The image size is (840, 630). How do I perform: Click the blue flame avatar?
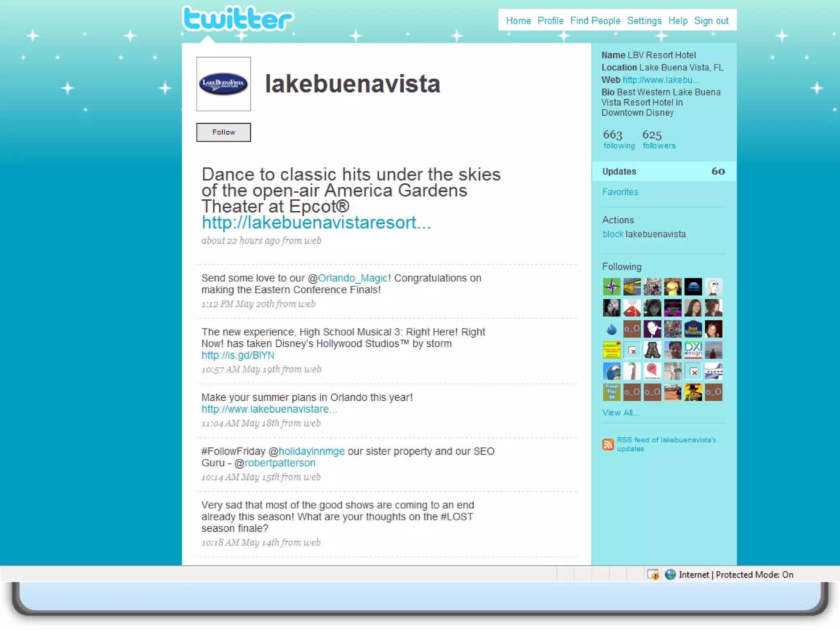pos(611,329)
